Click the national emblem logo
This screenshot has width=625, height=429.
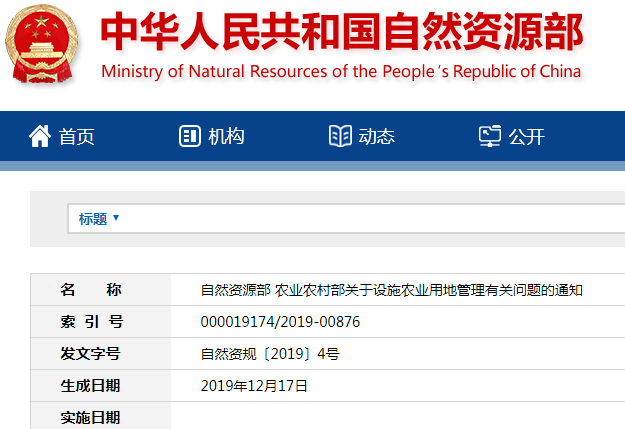[x=41, y=44]
